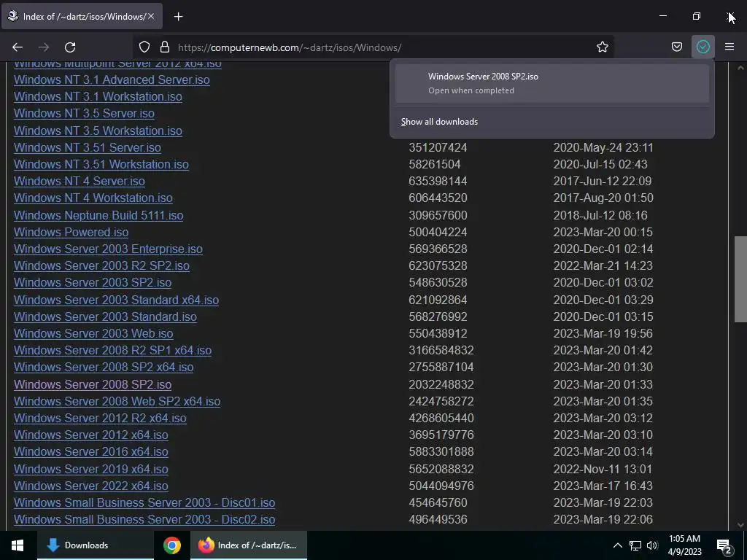
Task: Download Windows Server 2012 R2 x64.iso
Action: click(100, 418)
